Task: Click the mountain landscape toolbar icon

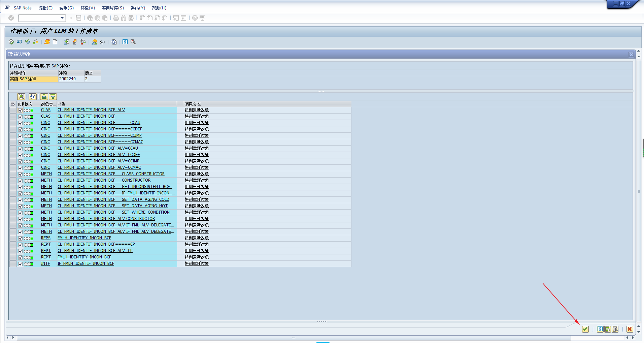Action: pyautogui.click(x=95, y=42)
